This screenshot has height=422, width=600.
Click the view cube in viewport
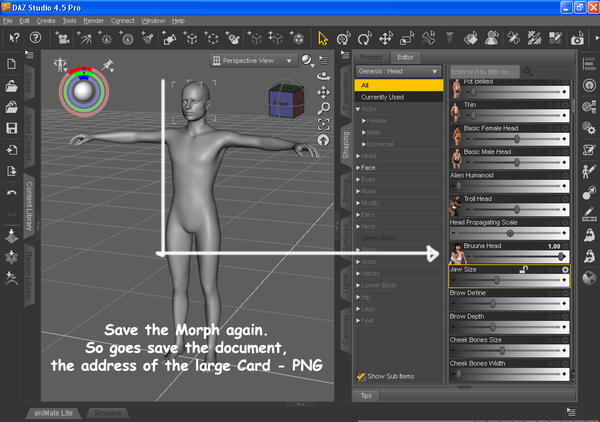point(287,100)
